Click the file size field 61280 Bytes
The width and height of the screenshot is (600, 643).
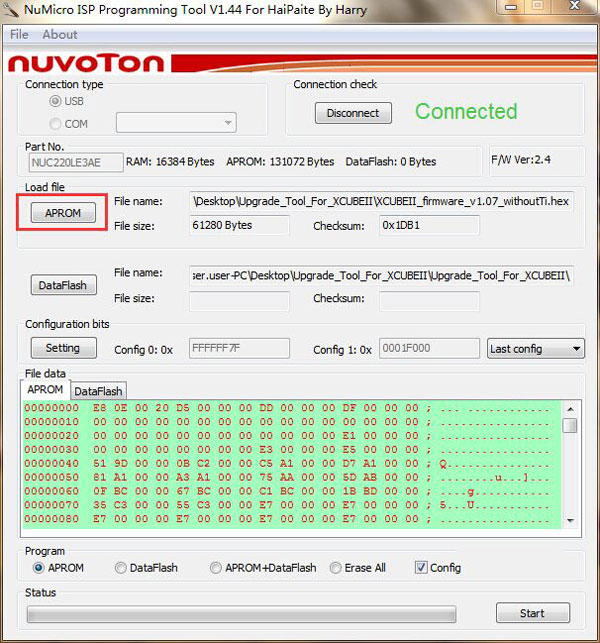coord(239,225)
